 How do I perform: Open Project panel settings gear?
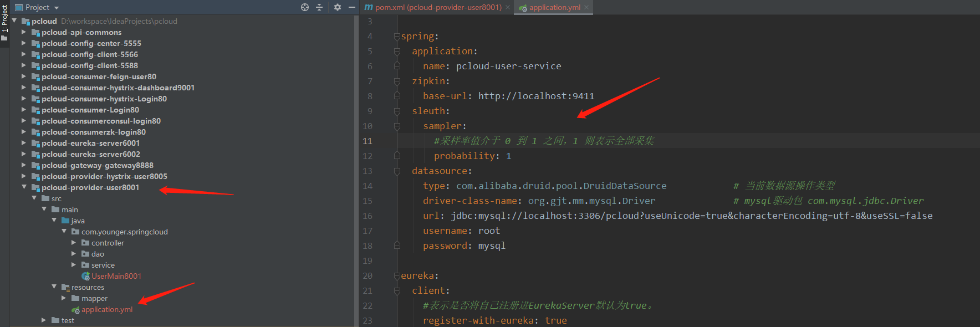[338, 7]
